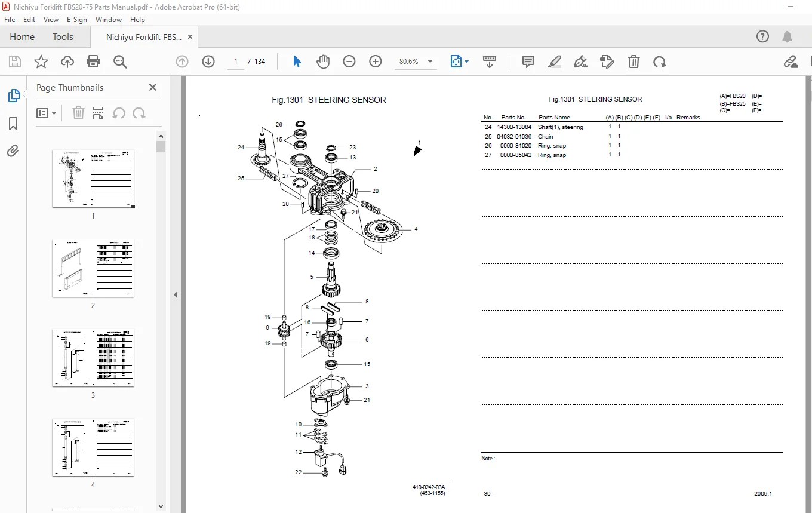The width and height of the screenshot is (812, 513).
Task: Zoom in with the plus circle
Action: point(376,62)
